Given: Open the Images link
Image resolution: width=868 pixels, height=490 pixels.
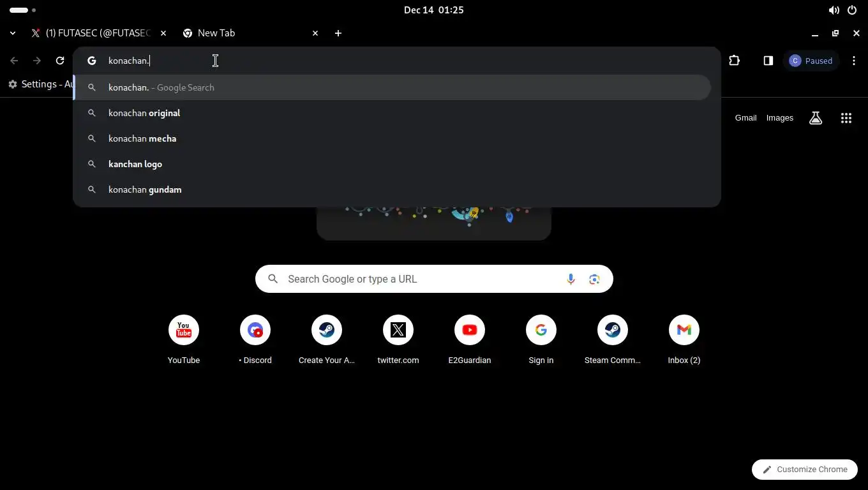Looking at the screenshot, I should coord(780,118).
